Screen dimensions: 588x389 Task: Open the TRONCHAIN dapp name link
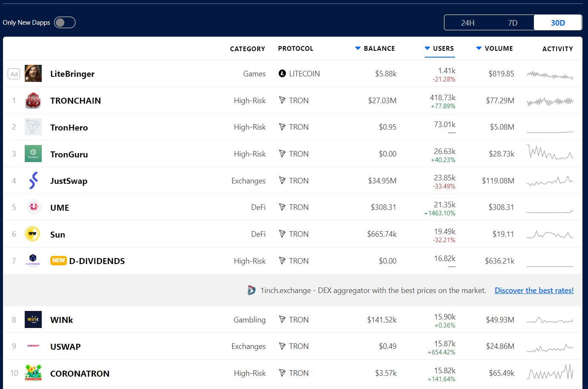click(x=75, y=101)
